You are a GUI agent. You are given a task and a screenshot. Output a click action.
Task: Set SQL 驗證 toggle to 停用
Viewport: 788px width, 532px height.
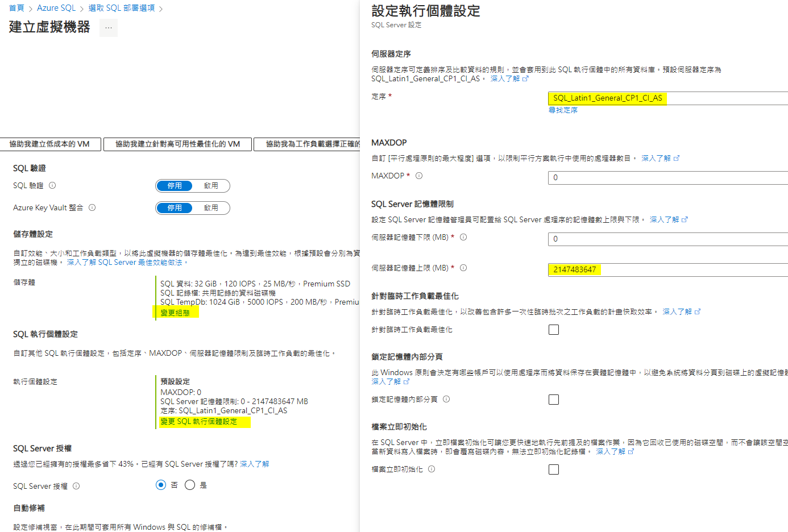[175, 186]
